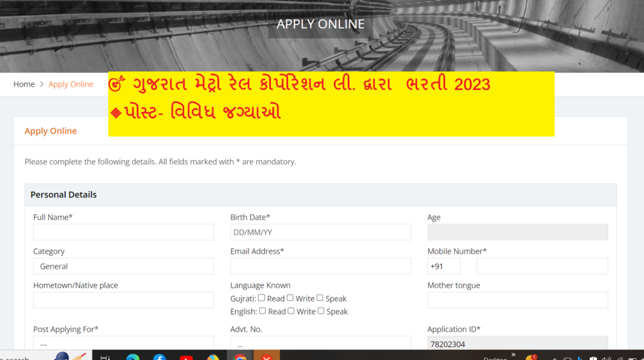644x360 pixels.
Task: Click the Apply Online panel heading
Action: [50, 131]
